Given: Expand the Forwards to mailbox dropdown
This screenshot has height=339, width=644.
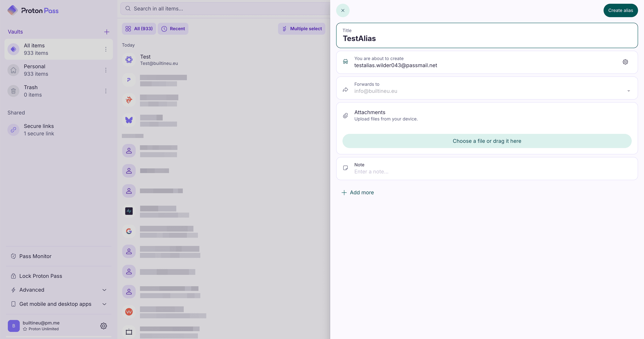Looking at the screenshot, I should coord(628,91).
